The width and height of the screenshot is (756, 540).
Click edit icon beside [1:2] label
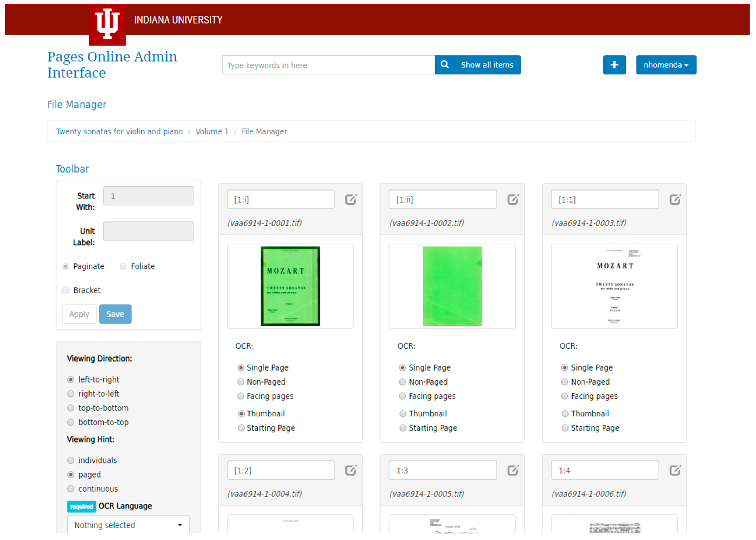pyautogui.click(x=350, y=470)
